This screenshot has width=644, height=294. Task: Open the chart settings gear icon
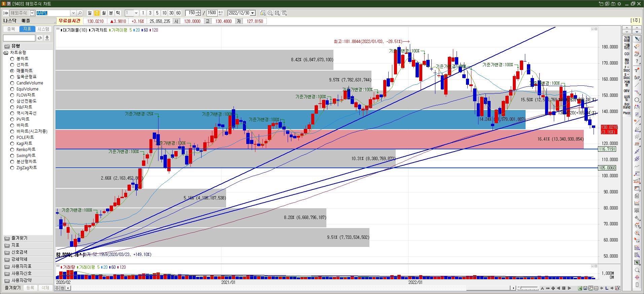coord(270,13)
